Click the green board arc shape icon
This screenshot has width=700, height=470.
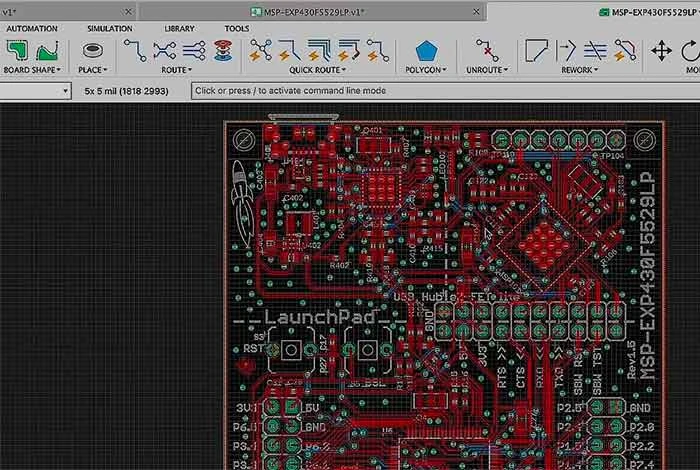pyautogui.click(x=47, y=51)
